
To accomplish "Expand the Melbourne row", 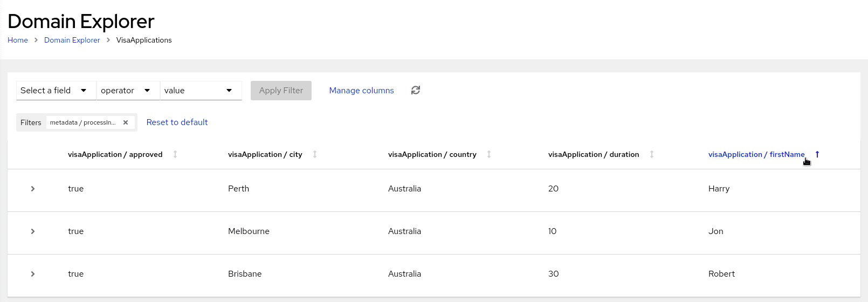I will tap(33, 231).
